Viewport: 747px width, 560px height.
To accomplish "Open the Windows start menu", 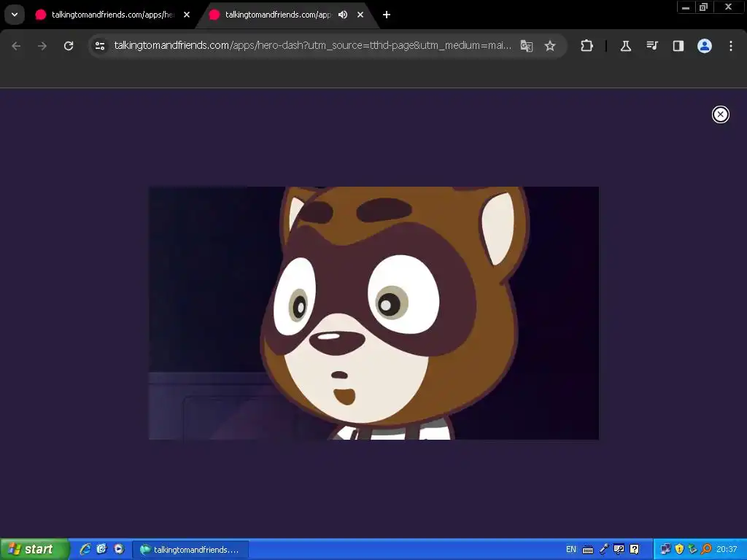I will [x=34, y=549].
